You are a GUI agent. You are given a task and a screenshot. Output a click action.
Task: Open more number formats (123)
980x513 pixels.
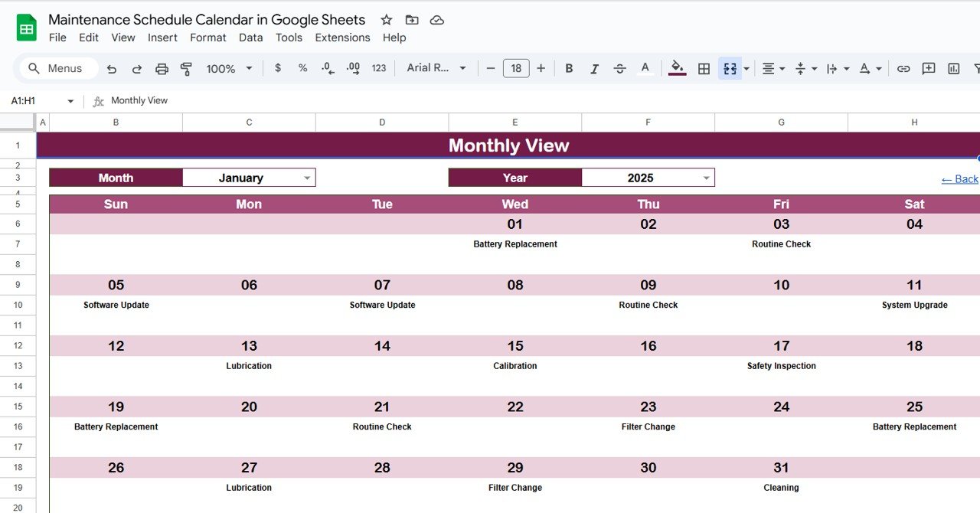[379, 68]
